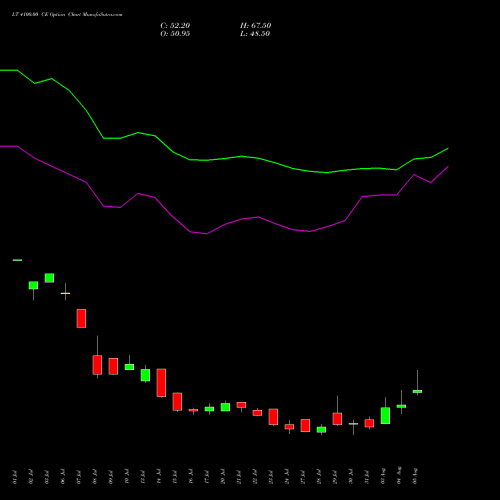Click the green candle above the 05 Aug label
Screen dimensions: 500x500
(x=417, y=391)
